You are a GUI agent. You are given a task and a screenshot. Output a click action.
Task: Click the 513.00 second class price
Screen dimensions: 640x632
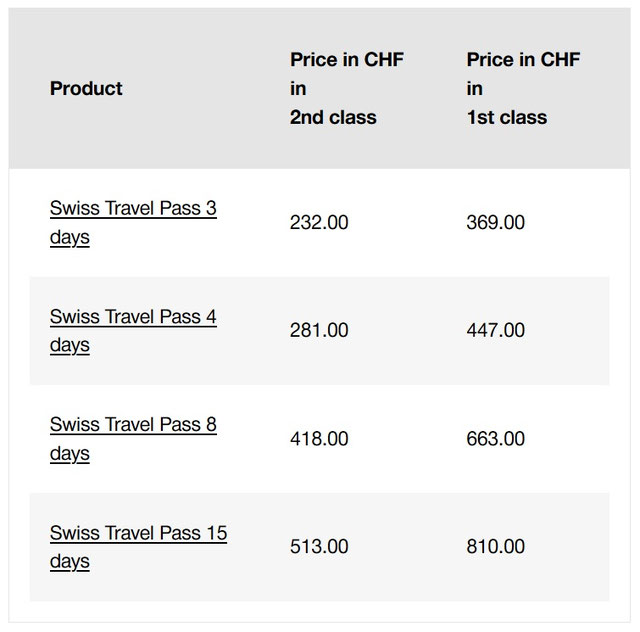tap(319, 547)
